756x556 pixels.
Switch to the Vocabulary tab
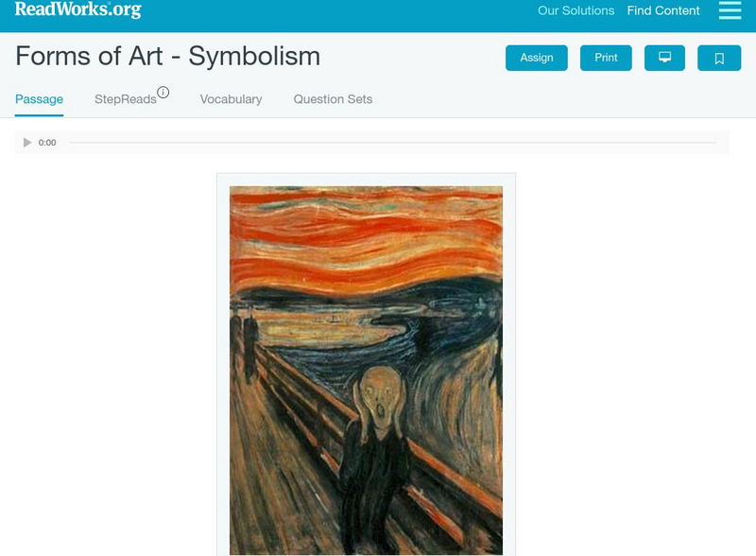point(231,99)
